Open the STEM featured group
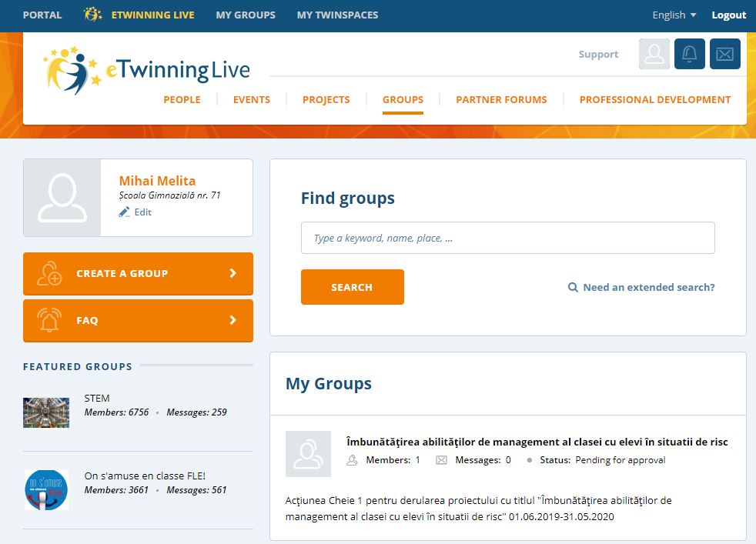This screenshot has height=544, width=756. [97, 398]
